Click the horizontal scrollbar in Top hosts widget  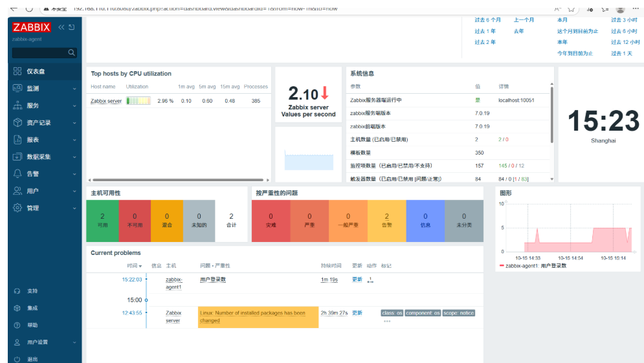(178, 180)
